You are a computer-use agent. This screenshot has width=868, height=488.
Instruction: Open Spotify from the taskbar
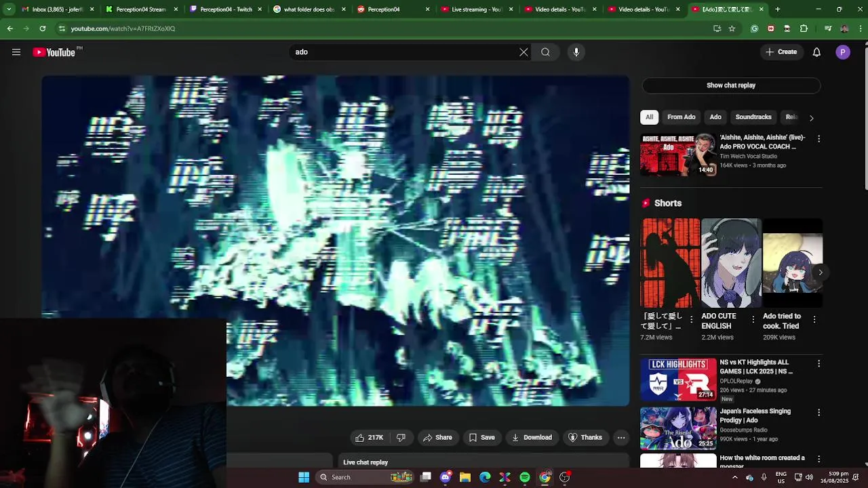click(525, 477)
